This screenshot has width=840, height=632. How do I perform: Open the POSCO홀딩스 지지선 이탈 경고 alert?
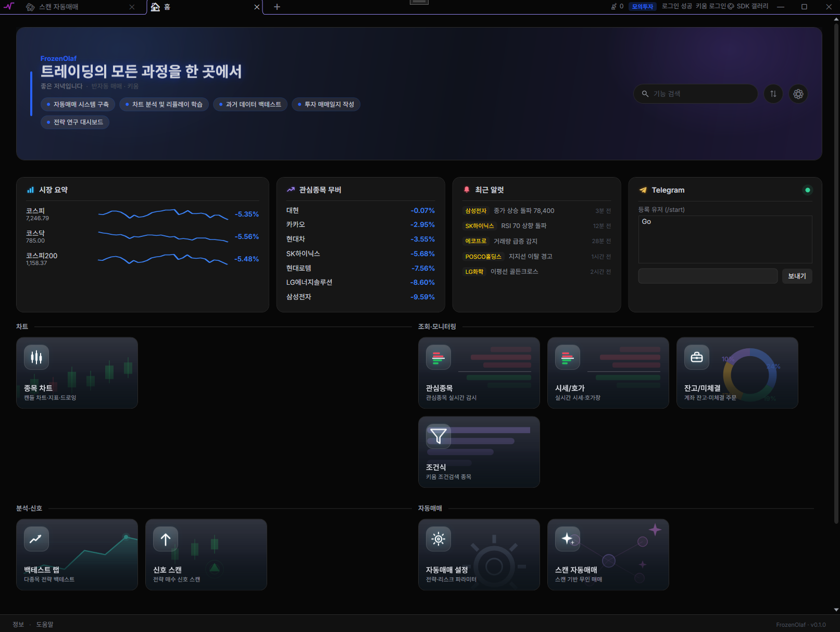pos(537,256)
